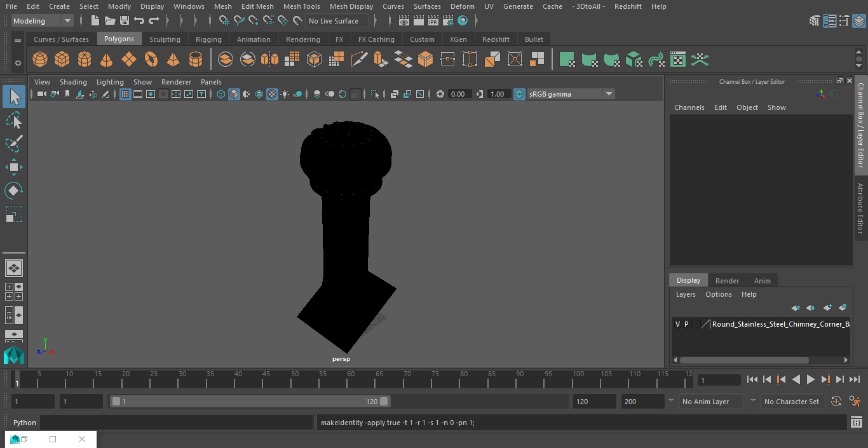868x448 pixels.
Task: Create a polygon sphere from the shelf
Action: 40,60
